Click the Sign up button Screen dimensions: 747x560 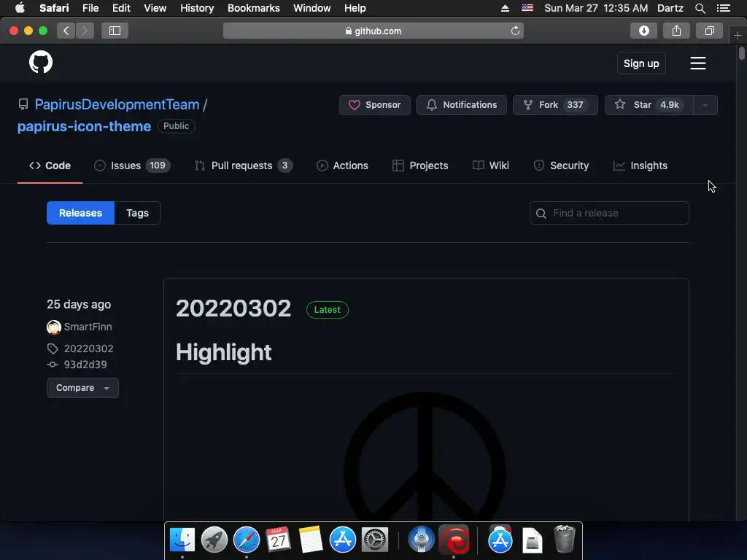click(x=641, y=63)
